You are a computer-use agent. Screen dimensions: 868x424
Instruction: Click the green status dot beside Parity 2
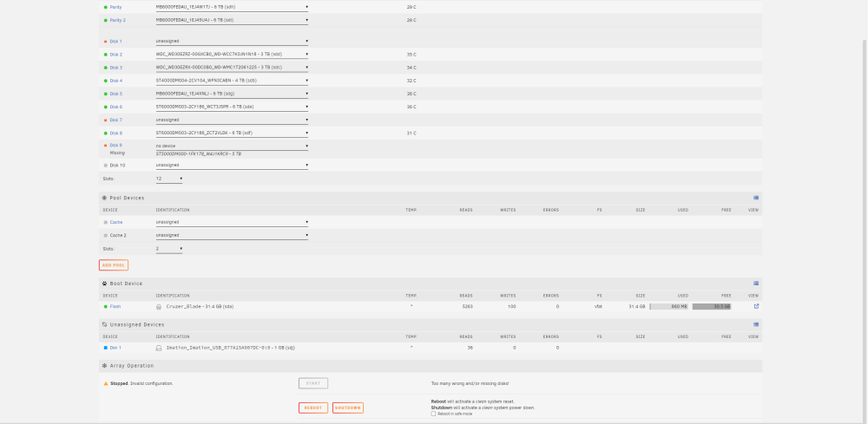[x=105, y=21]
